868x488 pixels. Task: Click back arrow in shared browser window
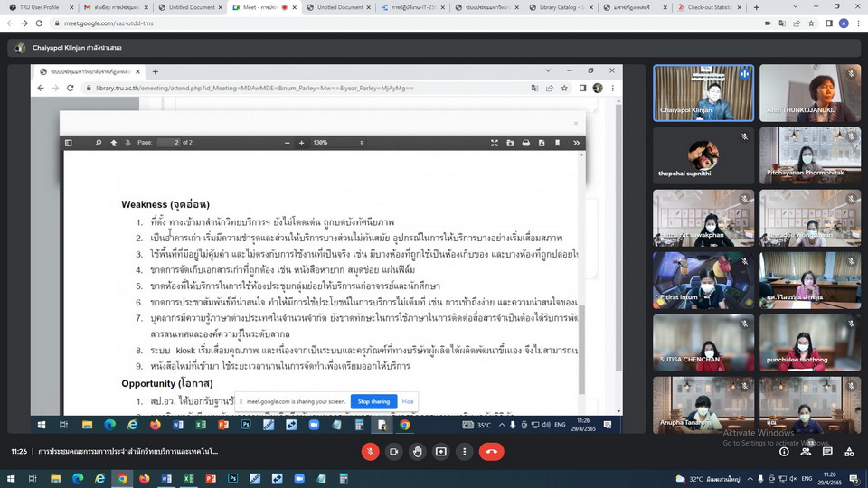tap(41, 88)
